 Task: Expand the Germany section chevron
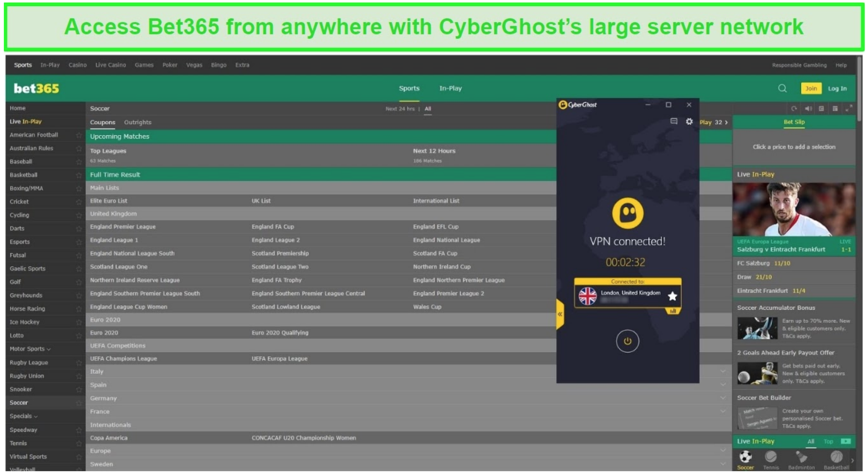pyautogui.click(x=723, y=398)
